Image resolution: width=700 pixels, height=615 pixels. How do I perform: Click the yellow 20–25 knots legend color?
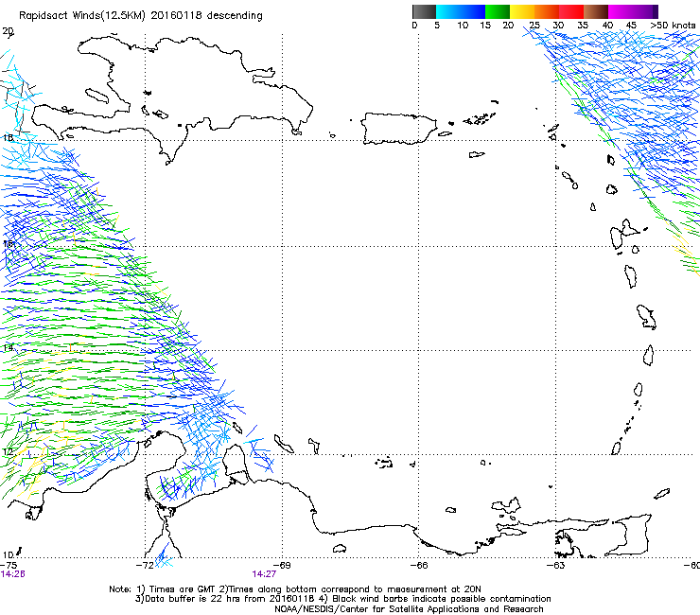[x=522, y=11]
